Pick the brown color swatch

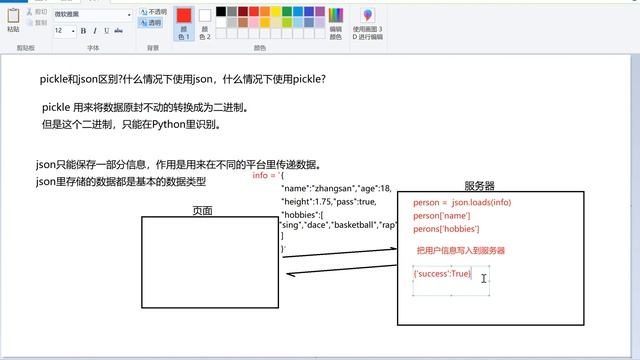pyautogui.click(x=243, y=22)
